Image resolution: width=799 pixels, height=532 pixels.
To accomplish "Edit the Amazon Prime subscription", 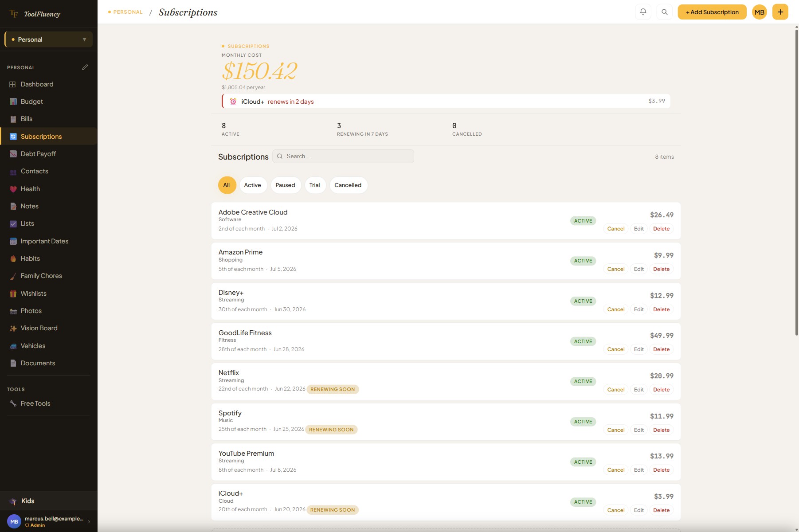I will [x=638, y=269].
